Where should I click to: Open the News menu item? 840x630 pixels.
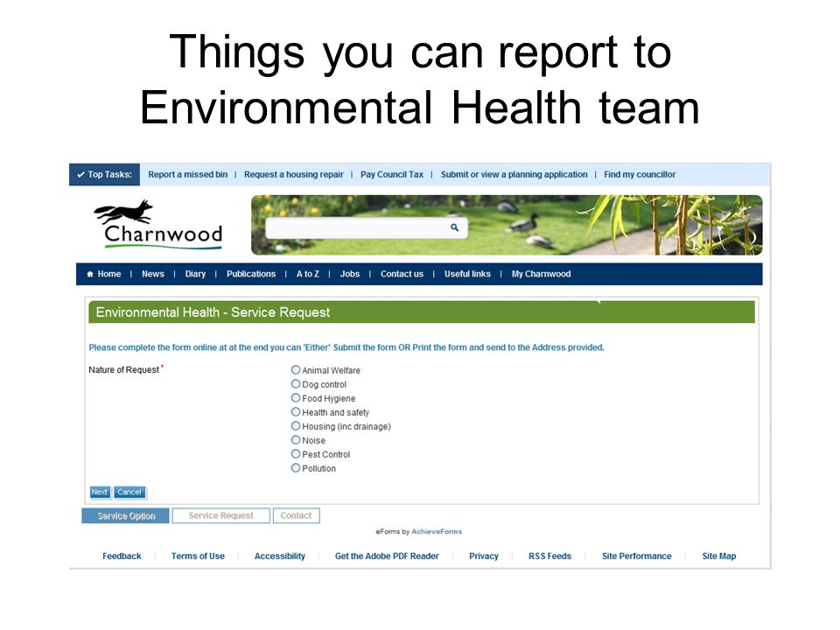pos(153,274)
